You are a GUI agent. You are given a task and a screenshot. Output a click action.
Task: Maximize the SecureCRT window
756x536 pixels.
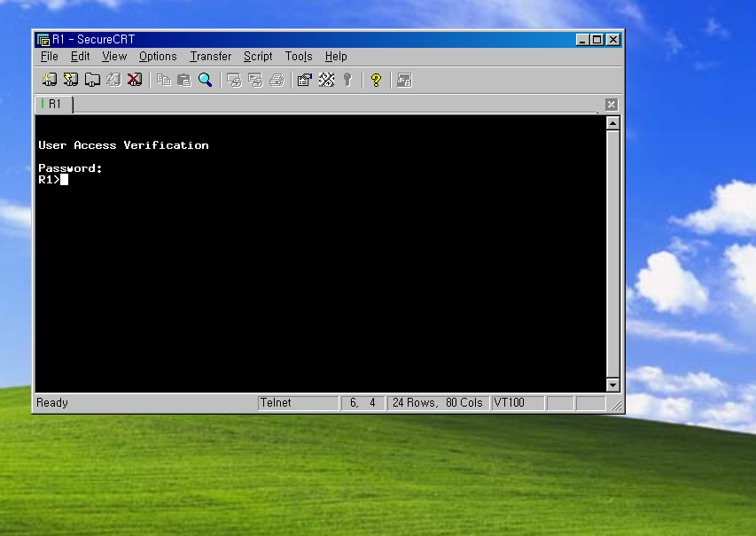[596, 40]
